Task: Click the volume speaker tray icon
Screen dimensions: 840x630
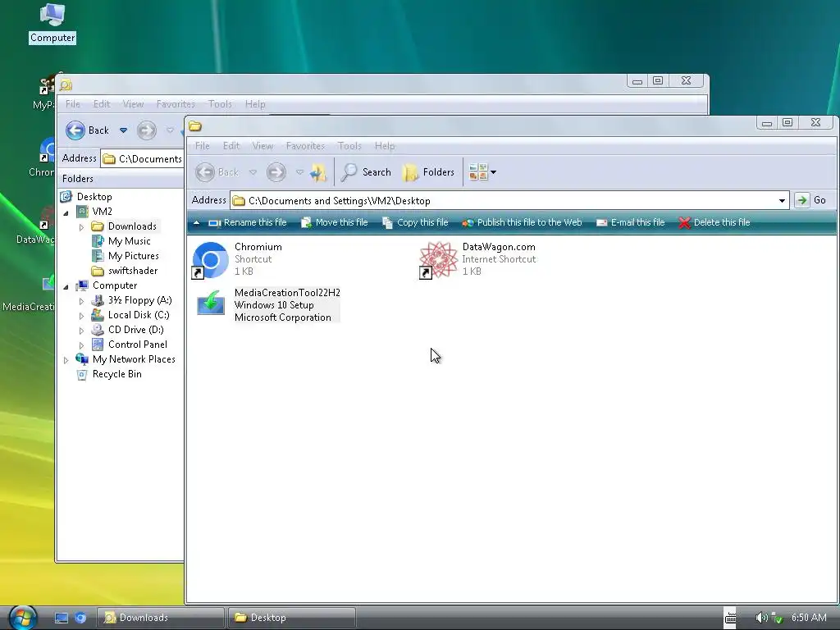Action: coord(761,618)
